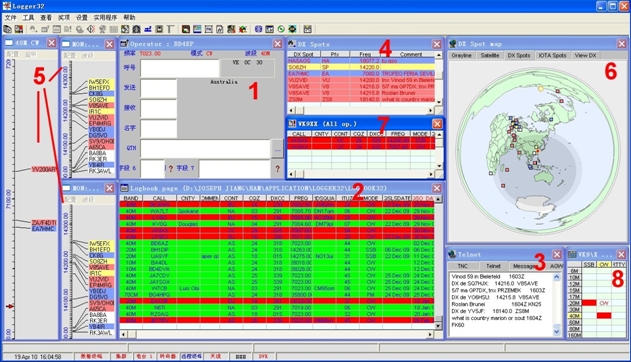Click the SSB column header in VK9X window
Viewport: 631px width, 362px height.
click(x=589, y=264)
